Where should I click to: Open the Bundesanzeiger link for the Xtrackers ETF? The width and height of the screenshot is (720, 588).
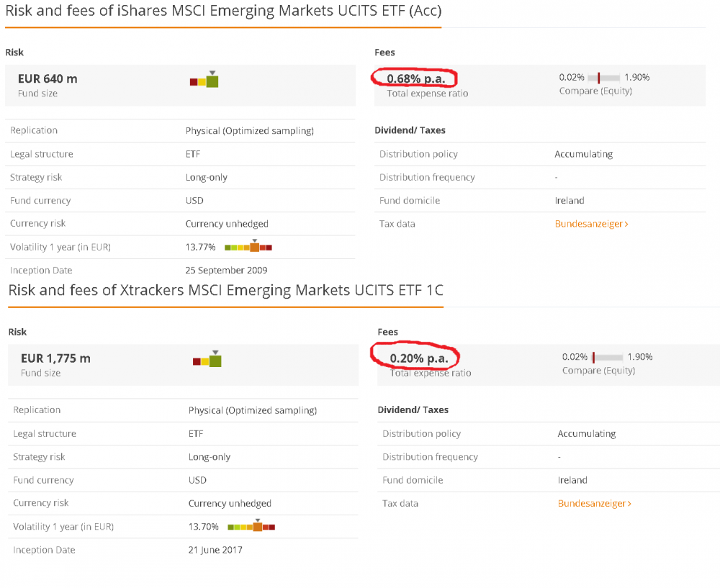594,504
